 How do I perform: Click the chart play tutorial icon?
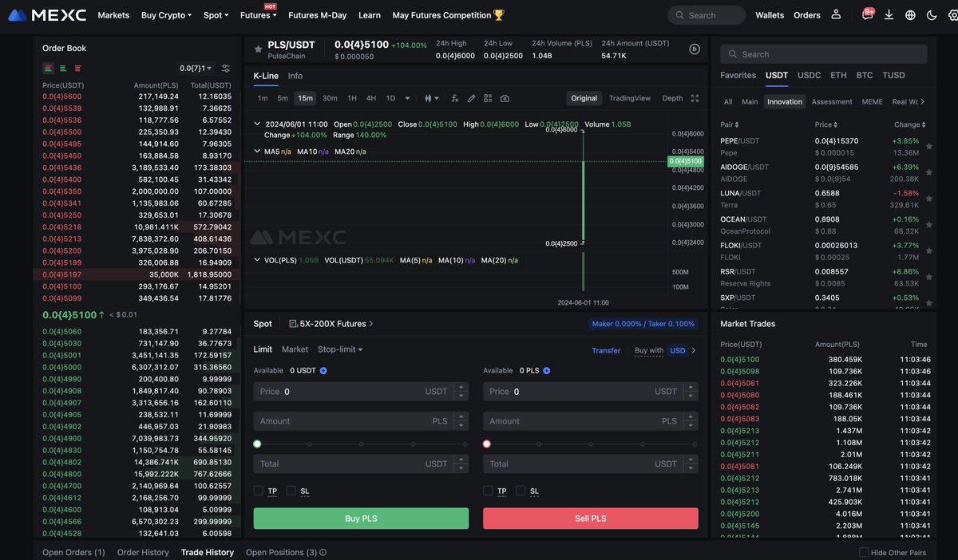point(695,49)
